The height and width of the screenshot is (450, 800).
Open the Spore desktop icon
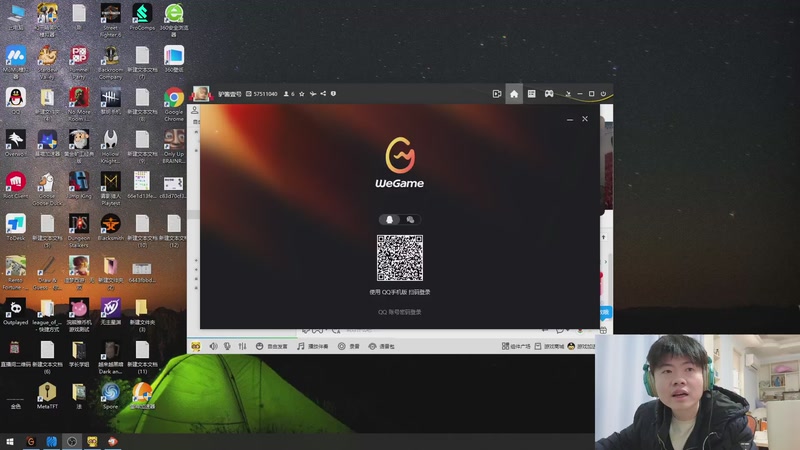[x=110, y=396]
